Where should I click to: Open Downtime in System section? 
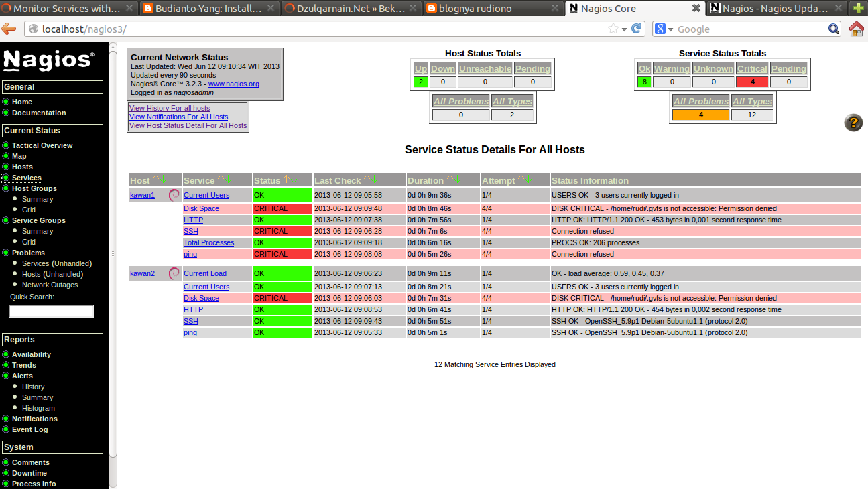click(x=29, y=473)
